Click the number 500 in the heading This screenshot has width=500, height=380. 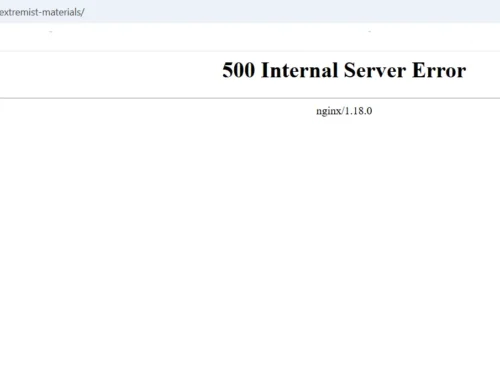pyautogui.click(x=239, y=70)
